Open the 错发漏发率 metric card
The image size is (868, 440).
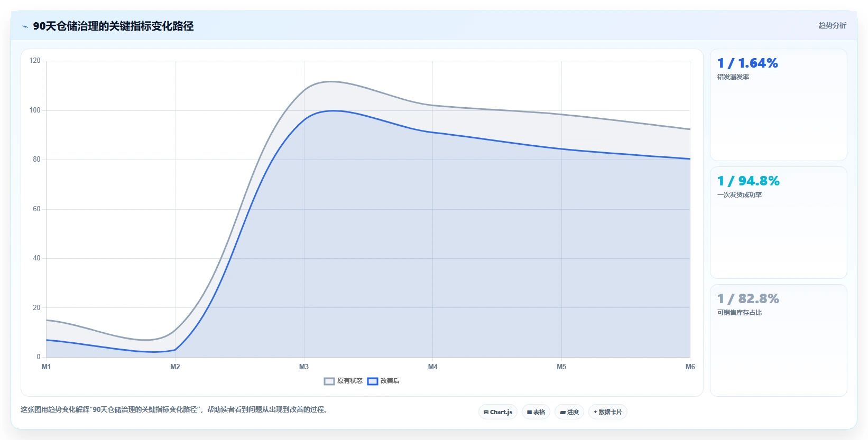click(x=778, y=105)
